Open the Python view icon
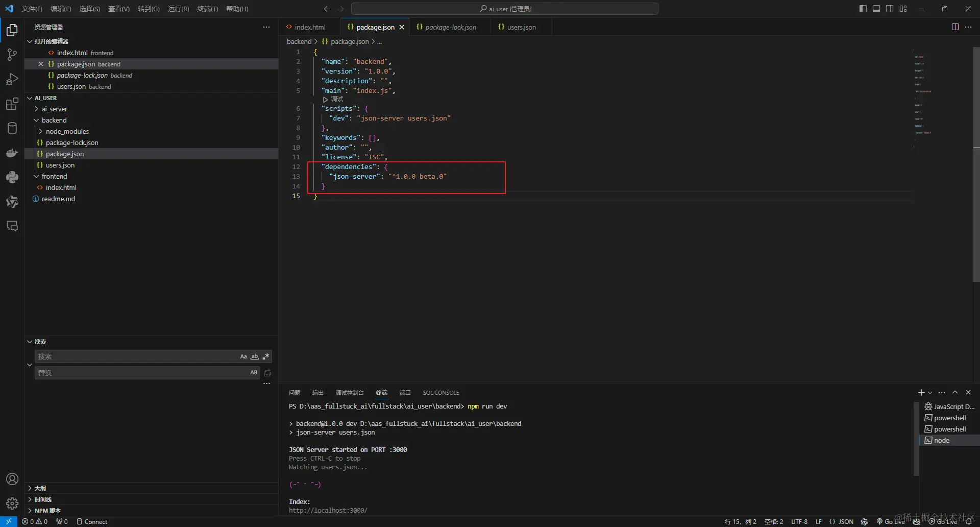 (12, 177)
